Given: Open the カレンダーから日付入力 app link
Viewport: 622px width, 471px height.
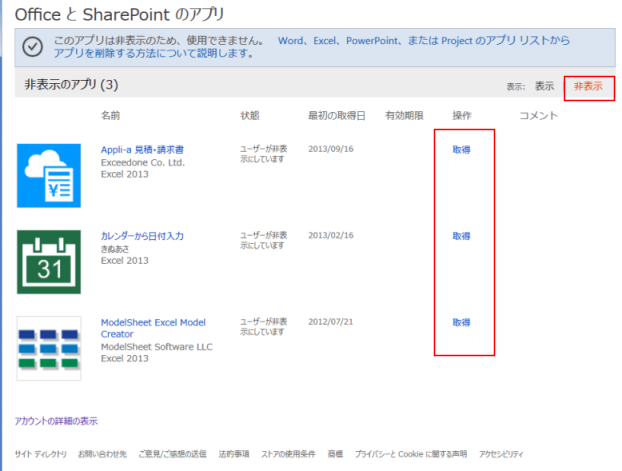Looking at the screenshot, I should tap(142, 236).
